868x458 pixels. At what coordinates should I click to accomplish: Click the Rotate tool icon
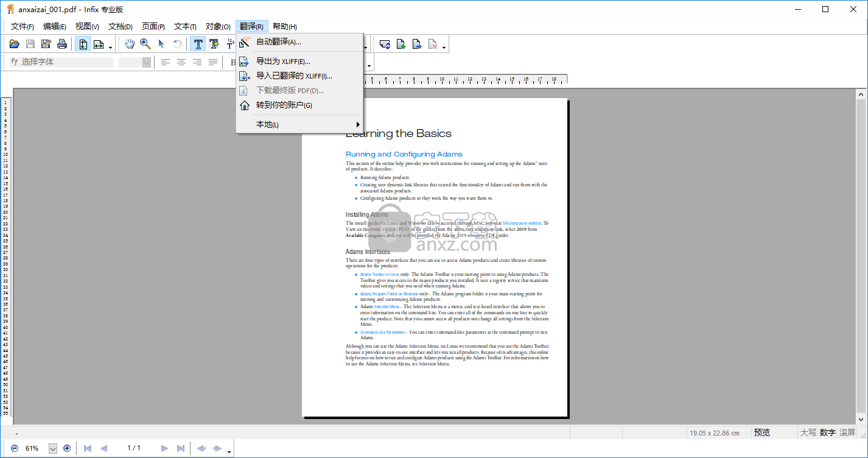pos(177,44)
